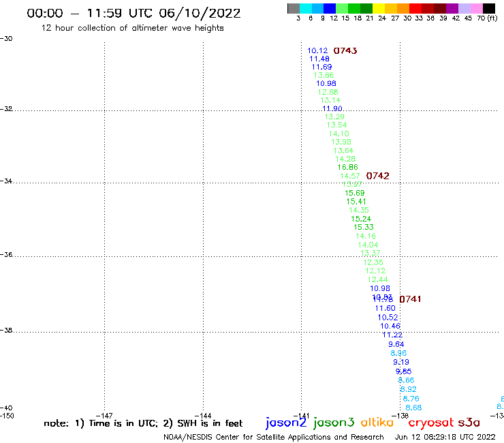Select the 15.41 wave height value
The image size is (504, 443).
(x=356, y=202)
